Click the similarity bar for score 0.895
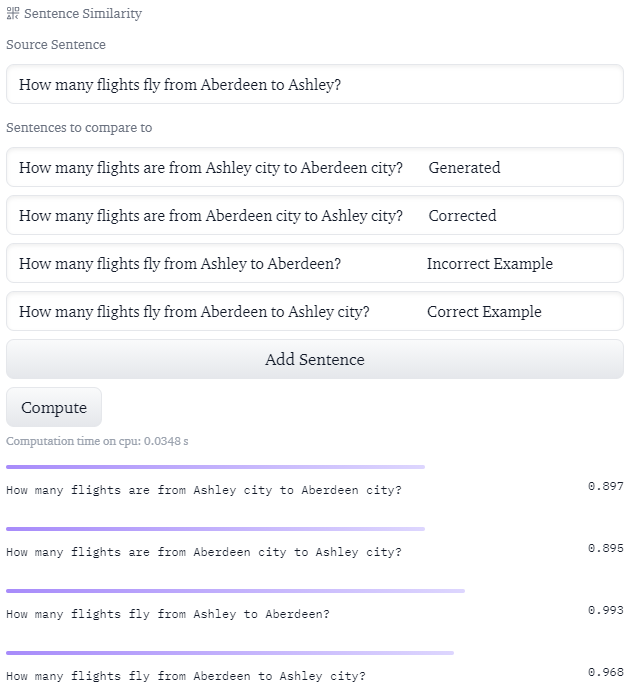Image resolution: width=638 pixels, height=696 pixels. coord(215,529)
